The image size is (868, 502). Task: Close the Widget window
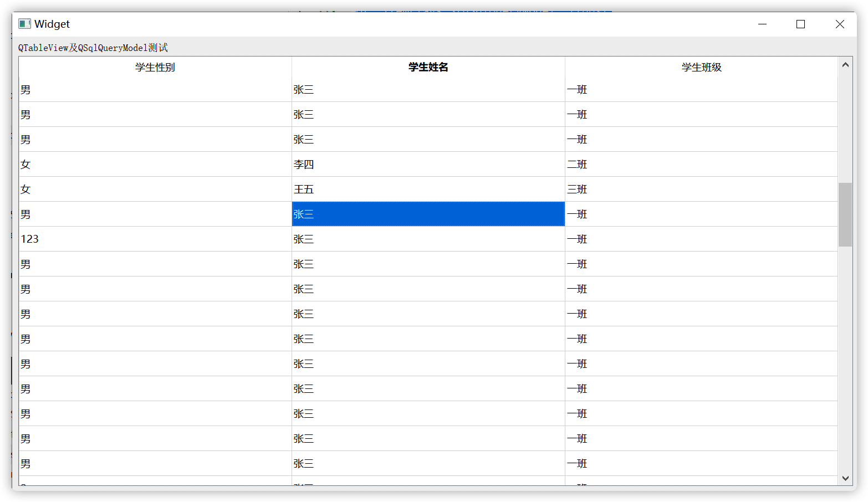(x=840, y=24)
